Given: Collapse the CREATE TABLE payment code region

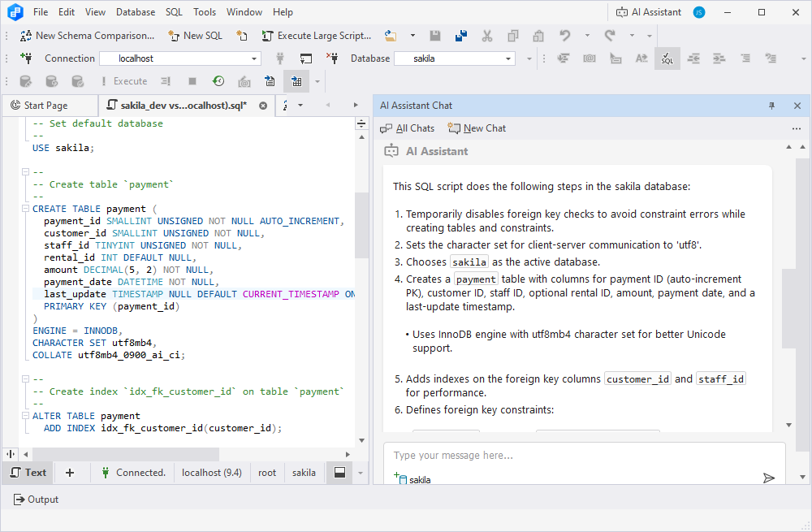Looking at the screenshot, I should [24, 209].
